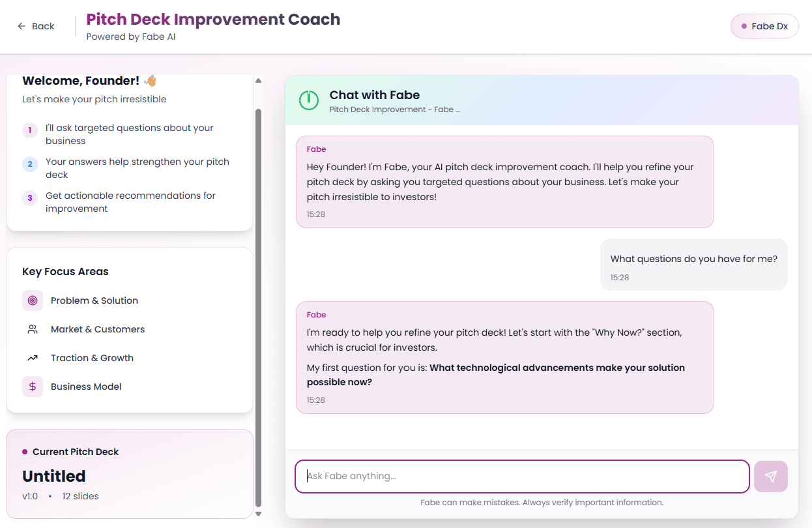The height and width of the screenshot is (528, 812).
Task: Click the dot beside Current Pitch Deck
Action: (25, 452)
